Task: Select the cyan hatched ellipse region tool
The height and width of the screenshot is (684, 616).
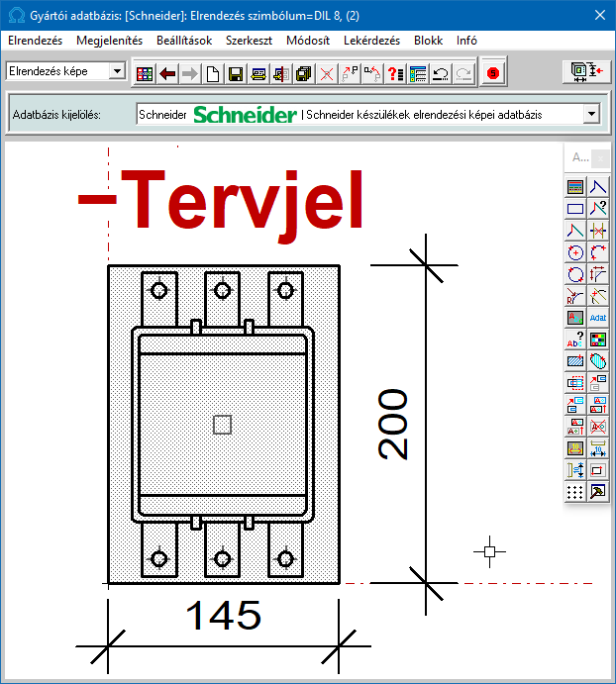Action: coord(598,360)
